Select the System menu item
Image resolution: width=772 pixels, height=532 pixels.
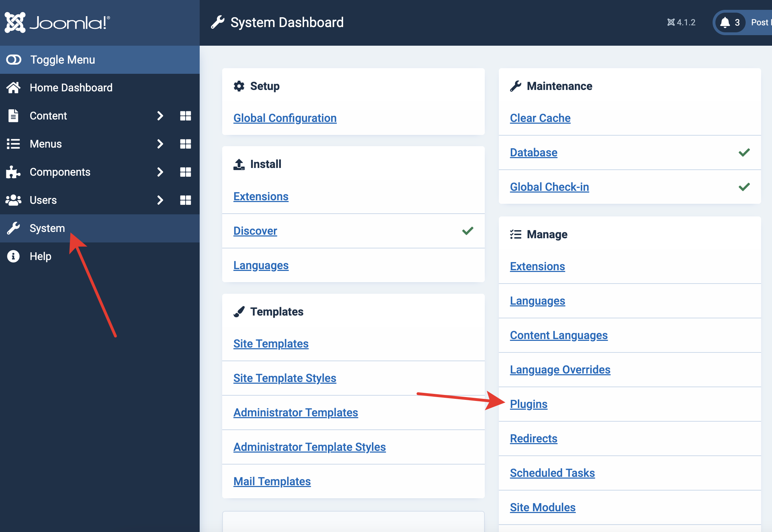[47, 228]
